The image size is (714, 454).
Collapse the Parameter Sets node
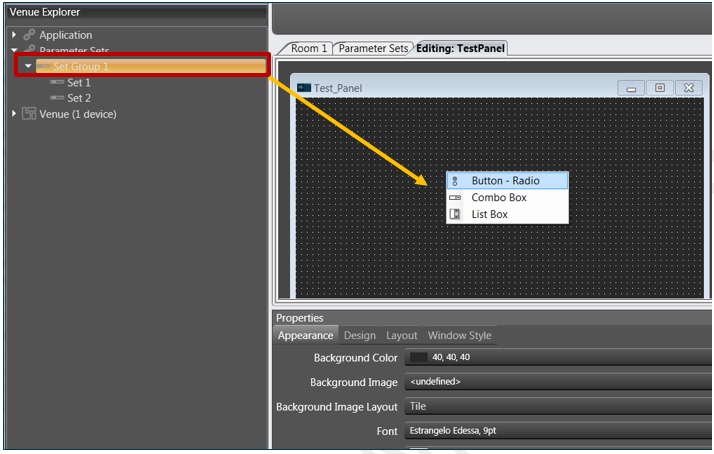click(x=14, y=50)
